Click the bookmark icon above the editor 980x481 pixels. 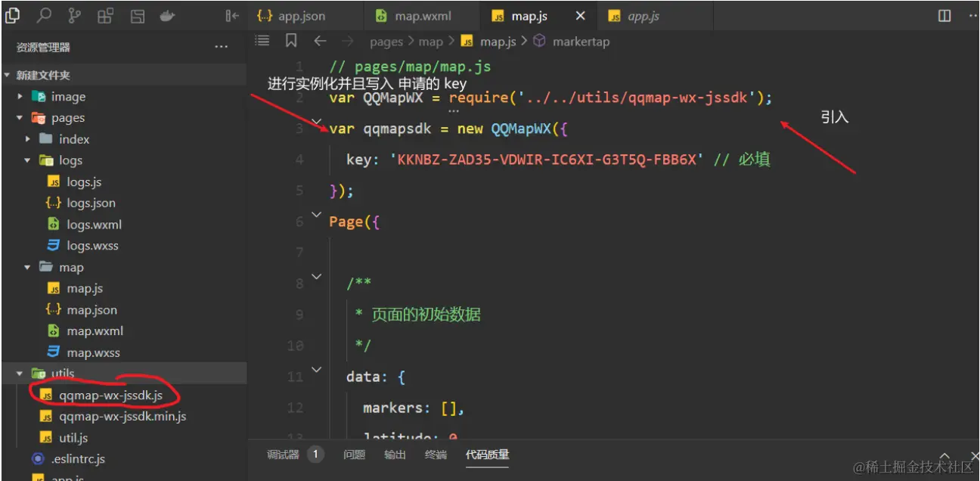pyautogui.click(x=290, y=41)
